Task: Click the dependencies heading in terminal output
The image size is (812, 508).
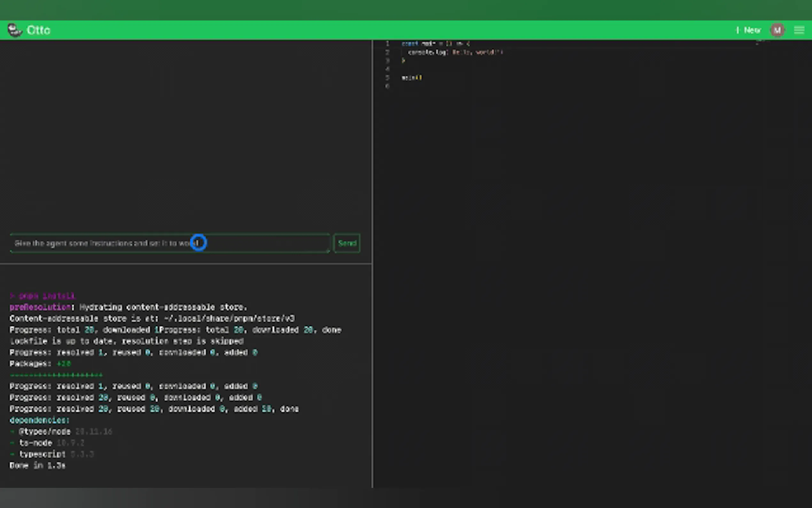Action: coord(39,420)
